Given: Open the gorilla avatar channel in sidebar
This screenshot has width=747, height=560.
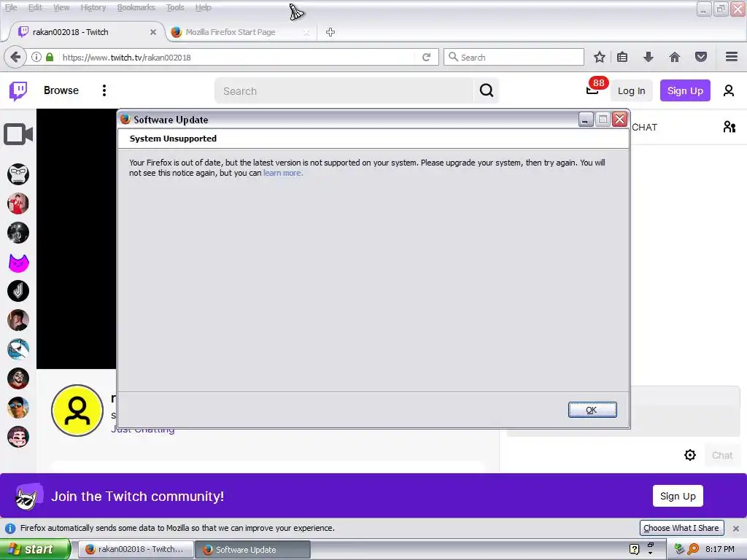Looking at the screenshot, I should click(18, 174).
